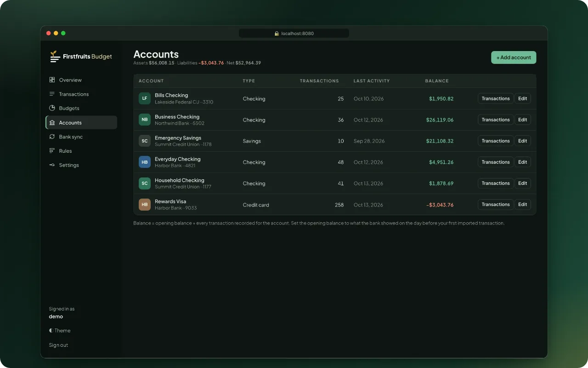Image resolution: width=588 pixels, height=368 pixels.
Task: Select Accounts in the sidebar
Action: pyautogui.click(x=81, y=122)
